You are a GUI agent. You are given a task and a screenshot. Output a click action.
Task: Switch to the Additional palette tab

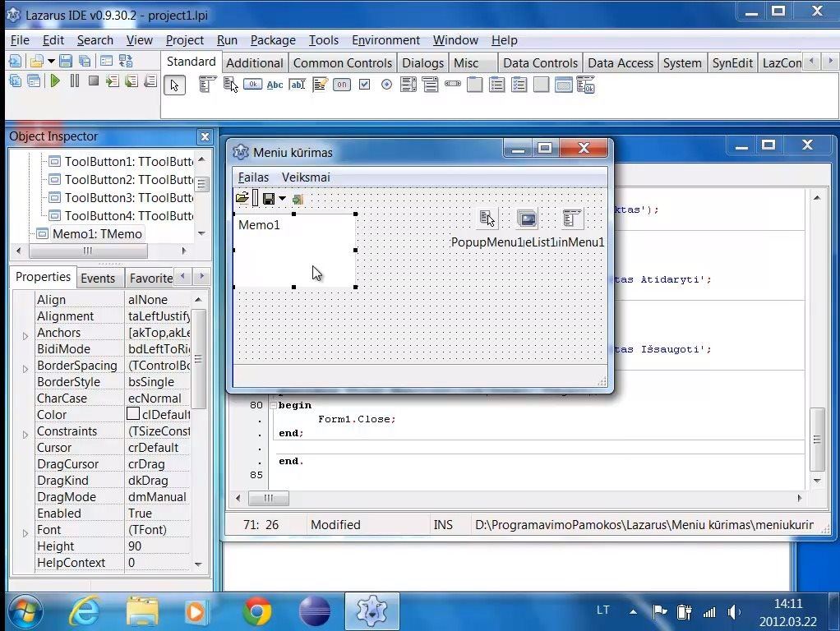255,62
